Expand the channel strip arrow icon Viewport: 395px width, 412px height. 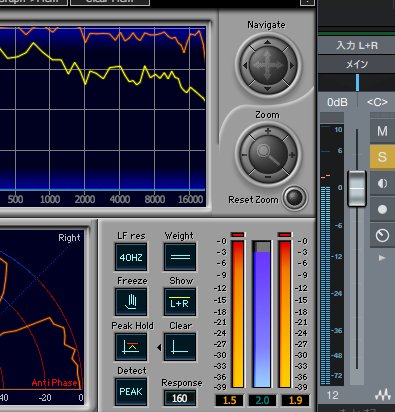pos(382,258)
